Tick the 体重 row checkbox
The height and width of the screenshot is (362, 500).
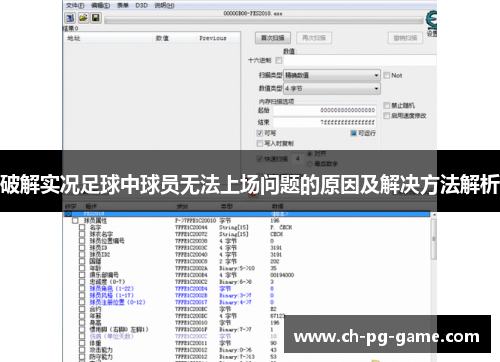(x=82, y=343)
